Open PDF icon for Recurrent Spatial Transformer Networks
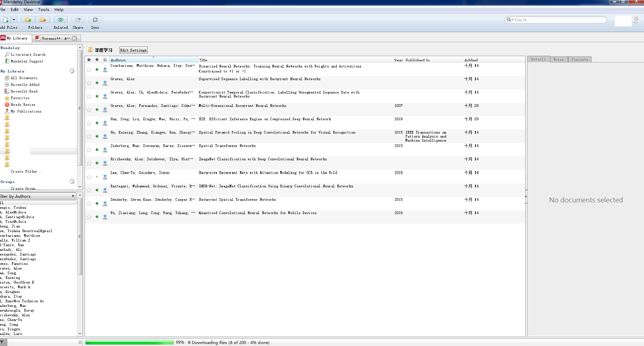This screenshot has width=644, height=346. (105, 203)
